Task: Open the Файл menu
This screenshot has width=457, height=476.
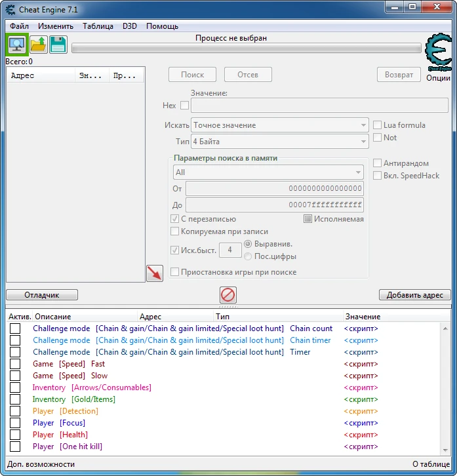Action: [x=19, y=26]
